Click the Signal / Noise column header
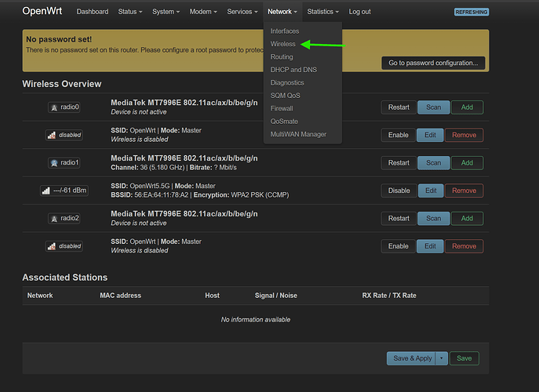 pyautogui.click(x=275, y=296)
